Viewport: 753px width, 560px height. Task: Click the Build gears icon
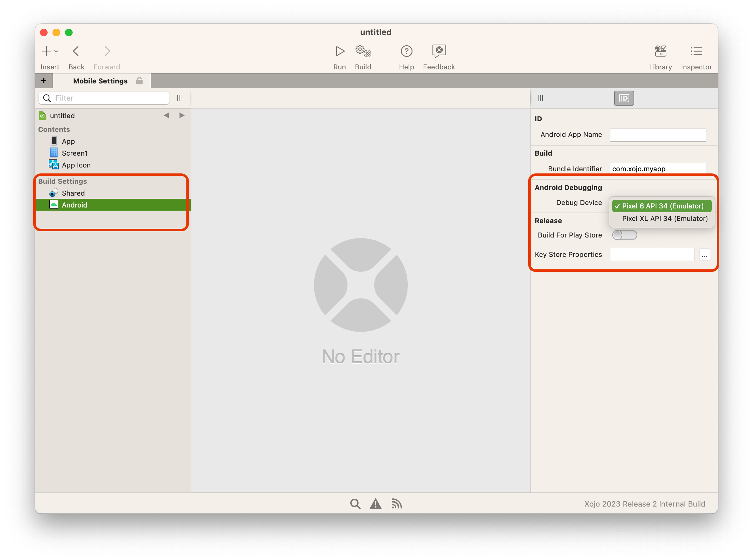pyautogui.click(x=363, y=51)
